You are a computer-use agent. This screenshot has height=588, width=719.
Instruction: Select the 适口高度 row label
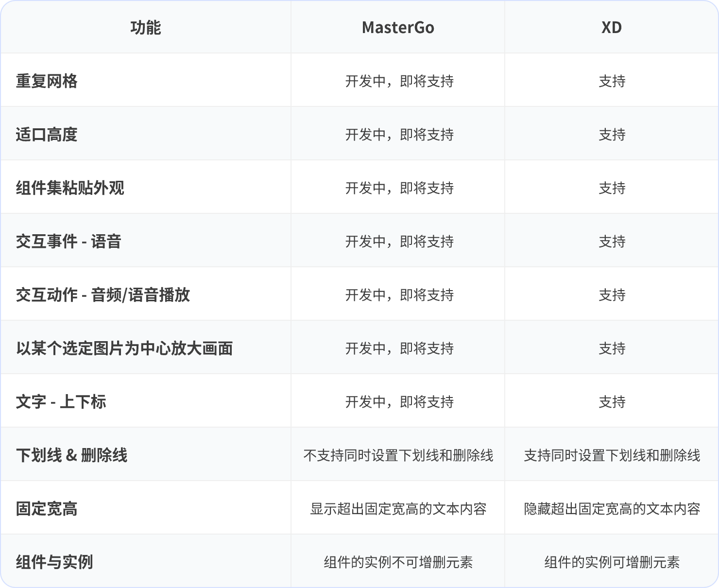point(47,134)
